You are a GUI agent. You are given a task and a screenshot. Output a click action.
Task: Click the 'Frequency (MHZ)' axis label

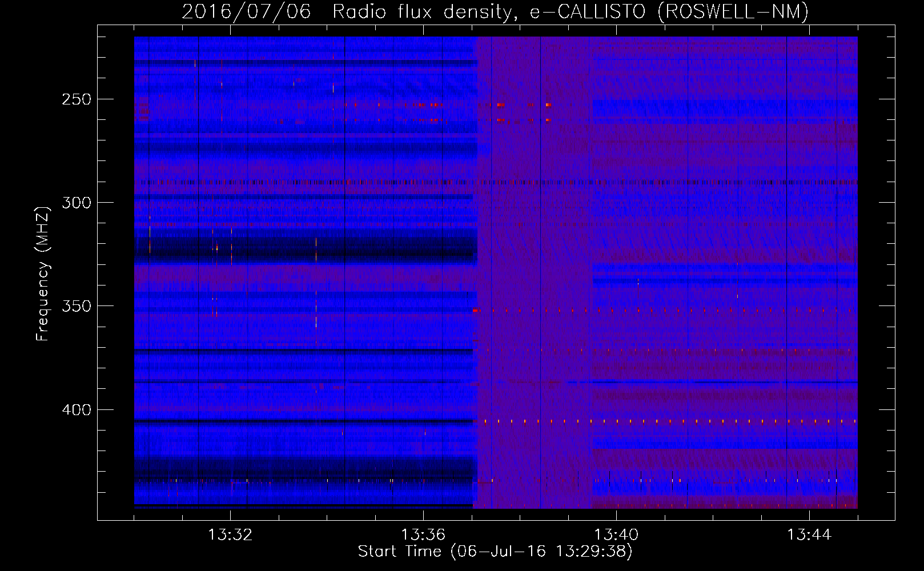[43, 274]
